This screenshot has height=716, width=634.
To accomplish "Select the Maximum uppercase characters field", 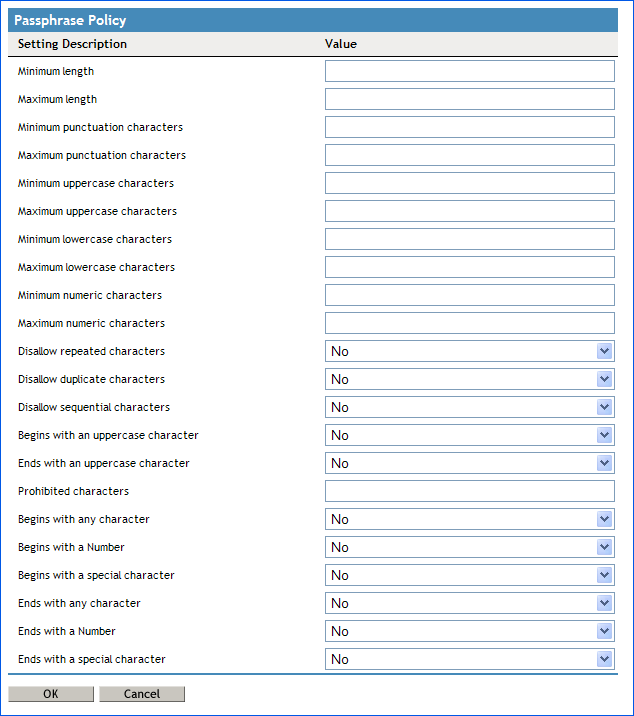I will pos(469,211).
